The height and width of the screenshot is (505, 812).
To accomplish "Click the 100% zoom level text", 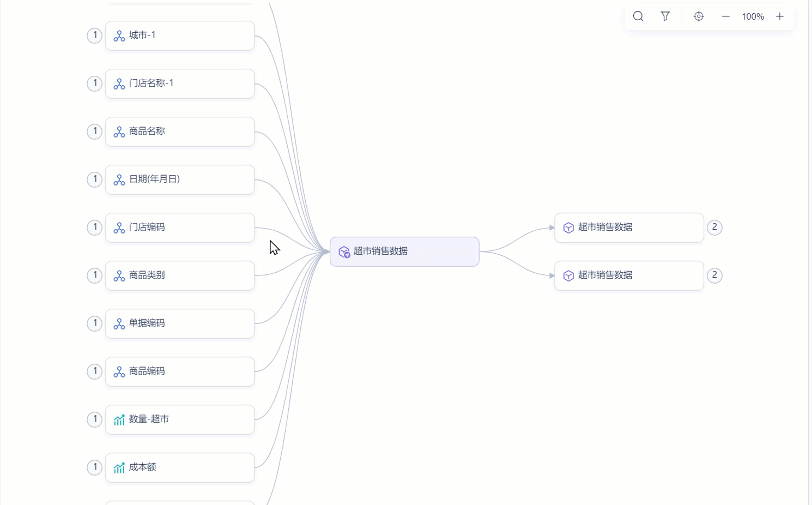I will pyautogui.click(x=753, y=16).
